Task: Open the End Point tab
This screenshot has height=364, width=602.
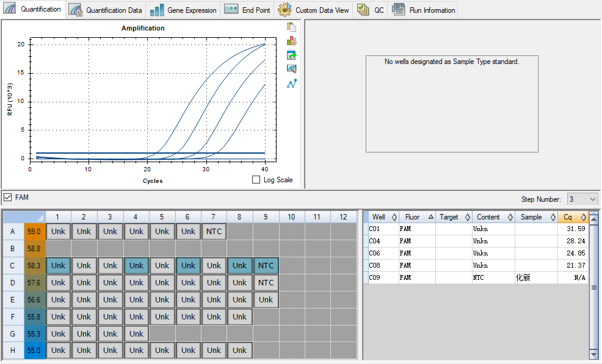Action: (x=247, y=10)
